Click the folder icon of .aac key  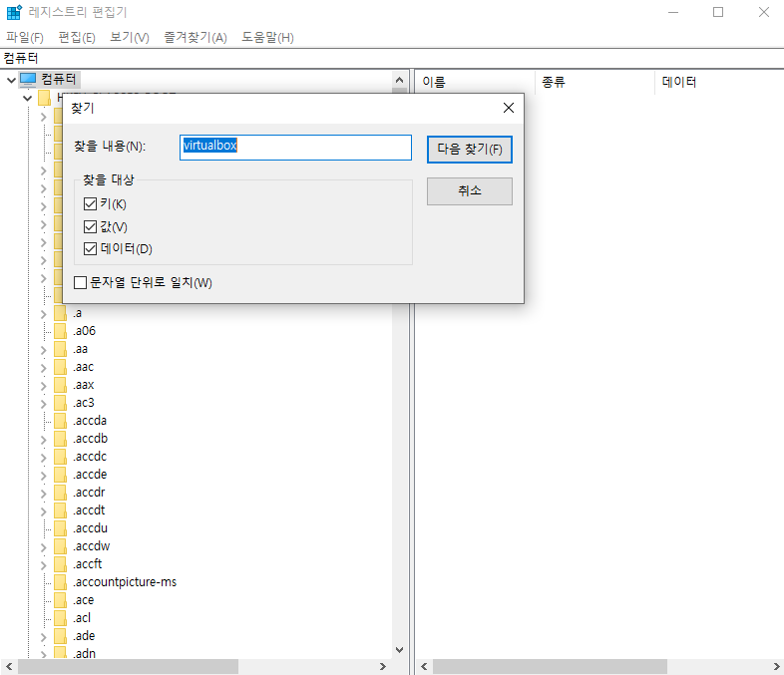point(60,367)
